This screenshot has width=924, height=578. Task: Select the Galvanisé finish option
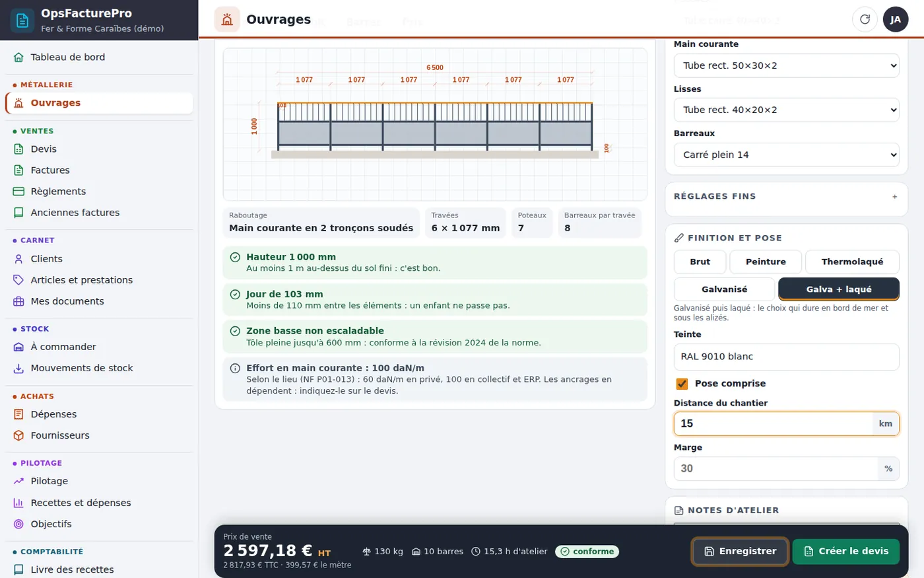(725, 289)
